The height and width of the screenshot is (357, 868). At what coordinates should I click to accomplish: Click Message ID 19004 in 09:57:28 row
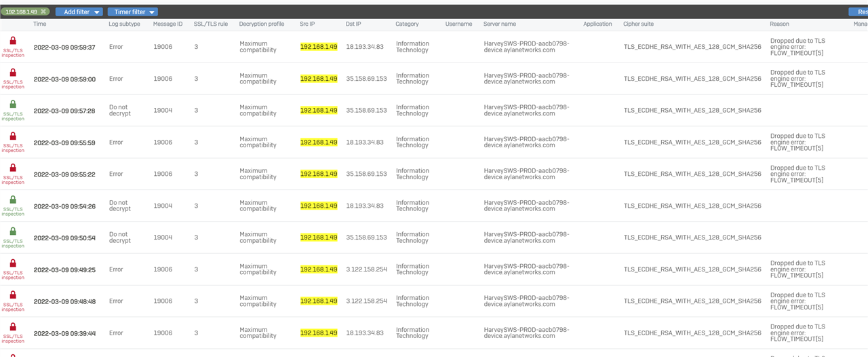163,111
